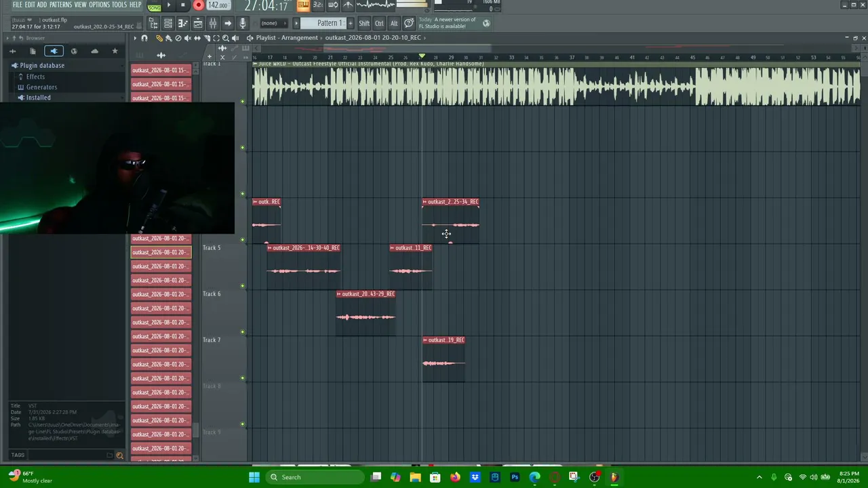Select the Paint brush tool in playlist
The height and width of the screenshot is (488, 868).
[169, 38]
